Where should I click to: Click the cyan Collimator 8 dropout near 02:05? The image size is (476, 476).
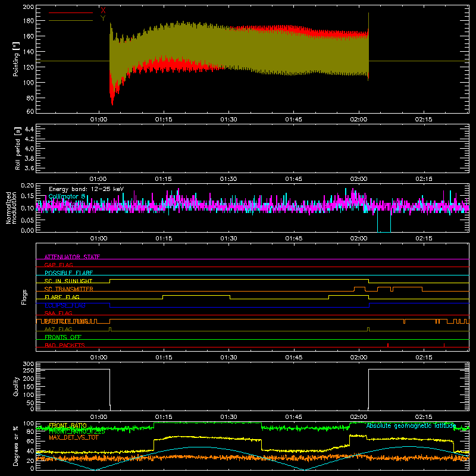384,222
